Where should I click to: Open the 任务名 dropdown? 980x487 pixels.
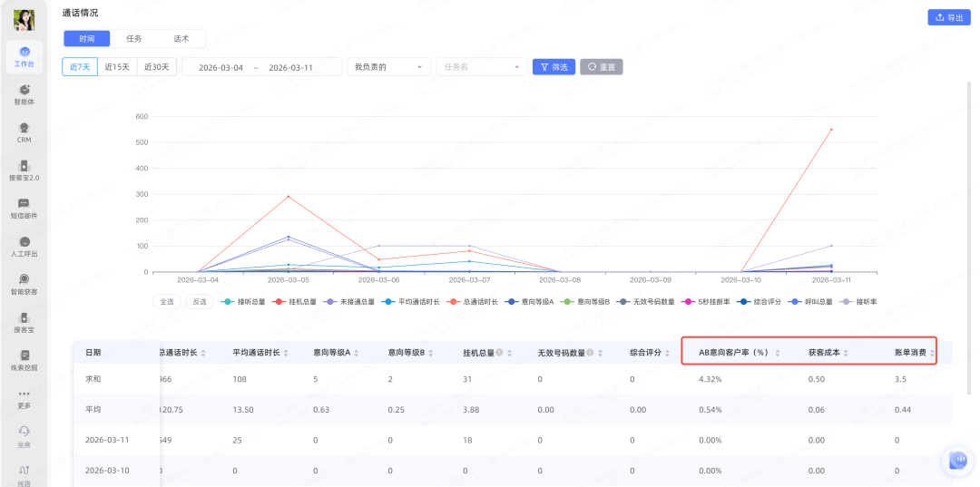coord(481,67)
